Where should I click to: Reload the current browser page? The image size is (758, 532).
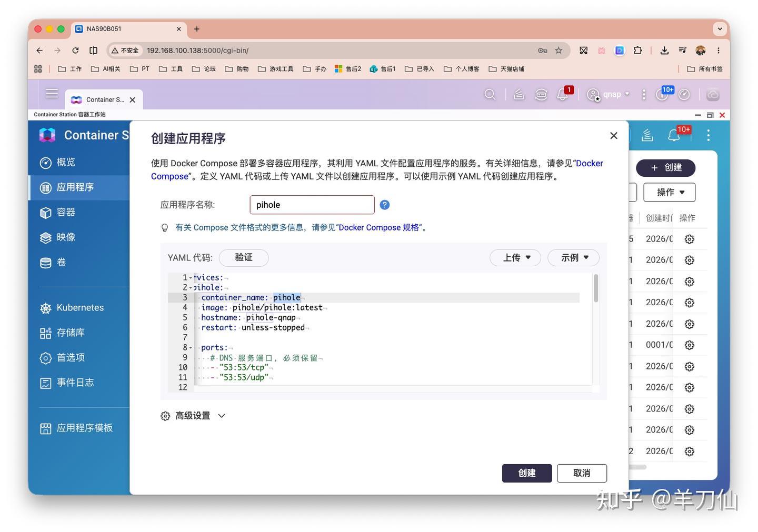click(x=75, y=51)
